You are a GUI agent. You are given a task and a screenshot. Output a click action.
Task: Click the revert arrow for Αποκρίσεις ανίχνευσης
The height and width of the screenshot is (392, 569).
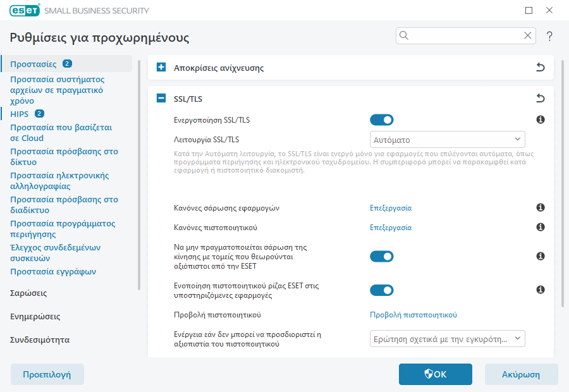540,67
